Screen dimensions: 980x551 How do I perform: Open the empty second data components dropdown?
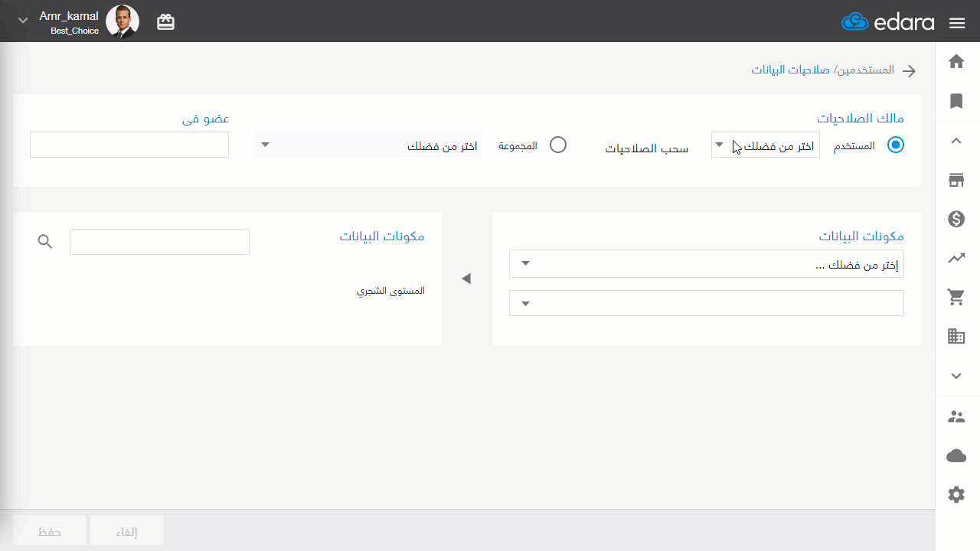707,303
